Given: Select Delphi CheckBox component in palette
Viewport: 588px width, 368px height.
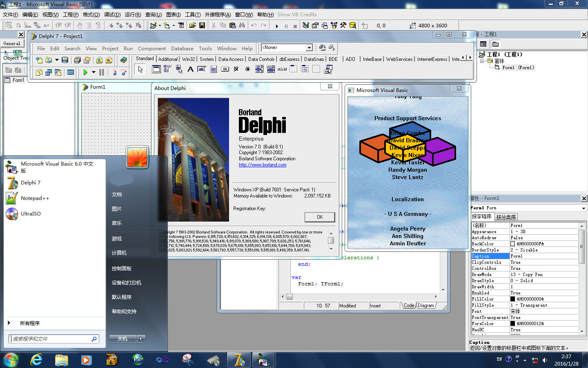Looking at the screenshot, I should pos(236,69).
